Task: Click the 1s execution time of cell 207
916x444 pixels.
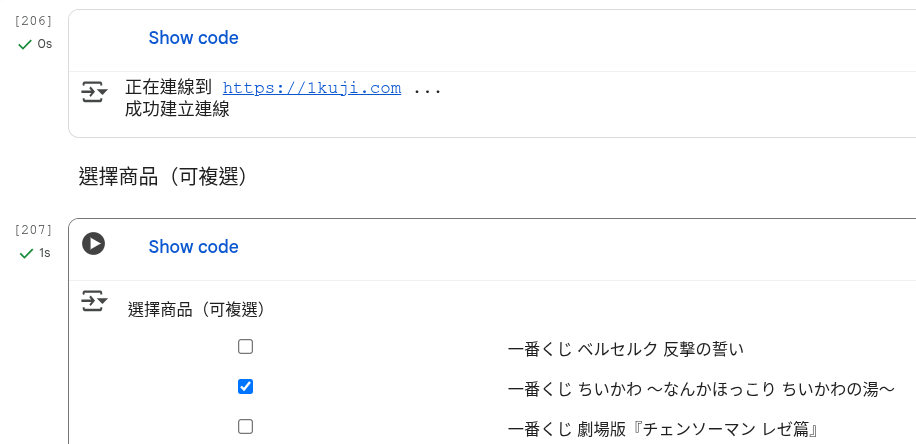Action: [44, 253]
